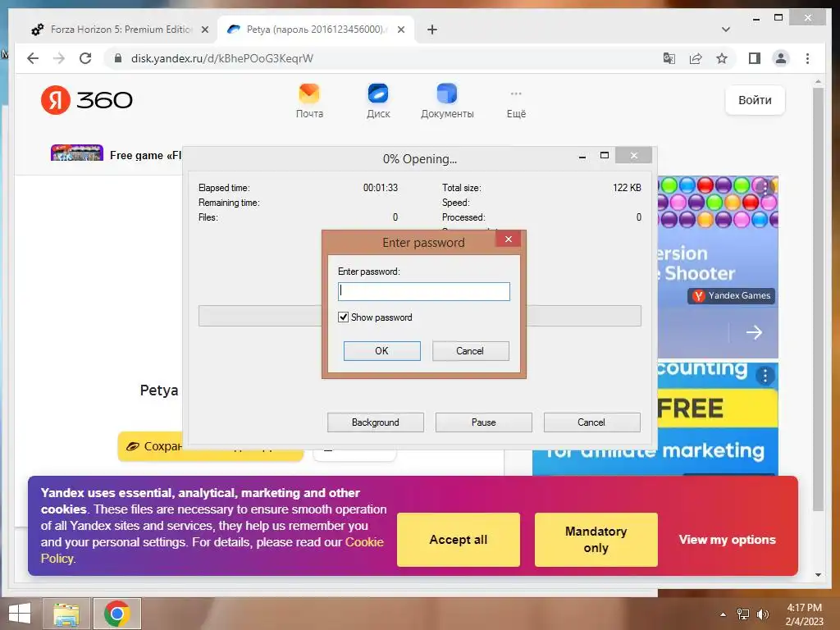Open network status tray icon

pyautogui.click(x=742, y=614)
